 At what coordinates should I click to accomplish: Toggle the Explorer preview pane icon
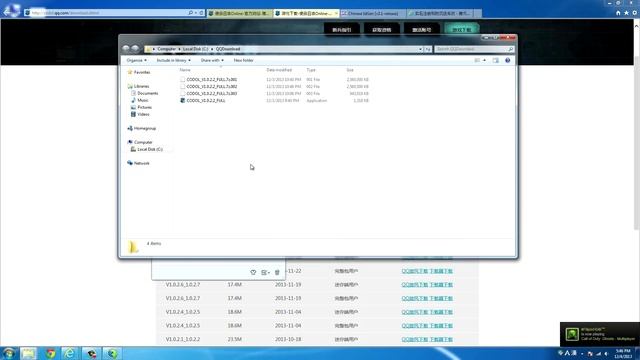tap(496, 60)
